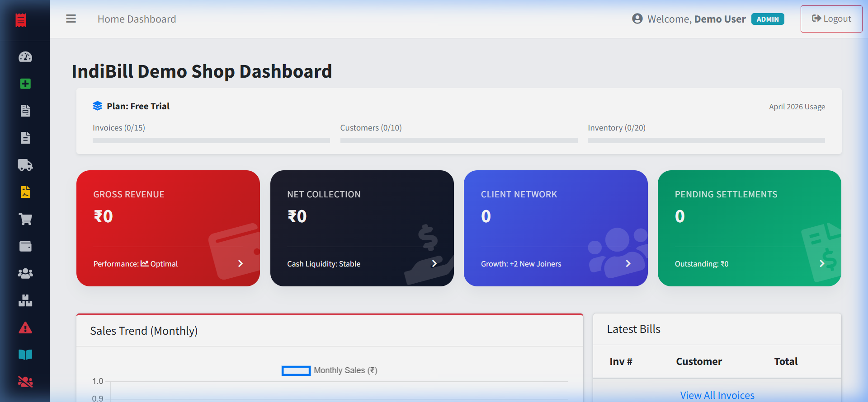This screenshot has height=402, width=868.
Task: Open the plain file sidebar icon
Action: 25,138
